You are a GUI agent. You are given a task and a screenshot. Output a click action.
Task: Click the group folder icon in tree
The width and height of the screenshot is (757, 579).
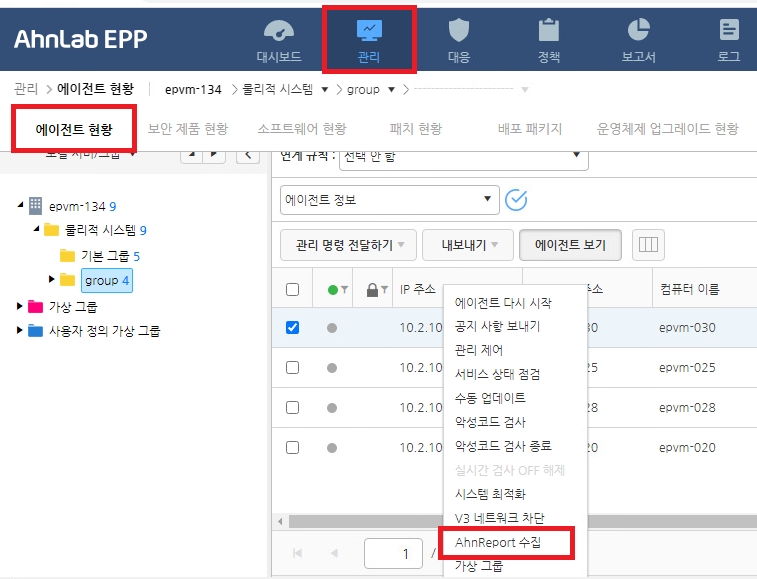click(x=67, y=280)
